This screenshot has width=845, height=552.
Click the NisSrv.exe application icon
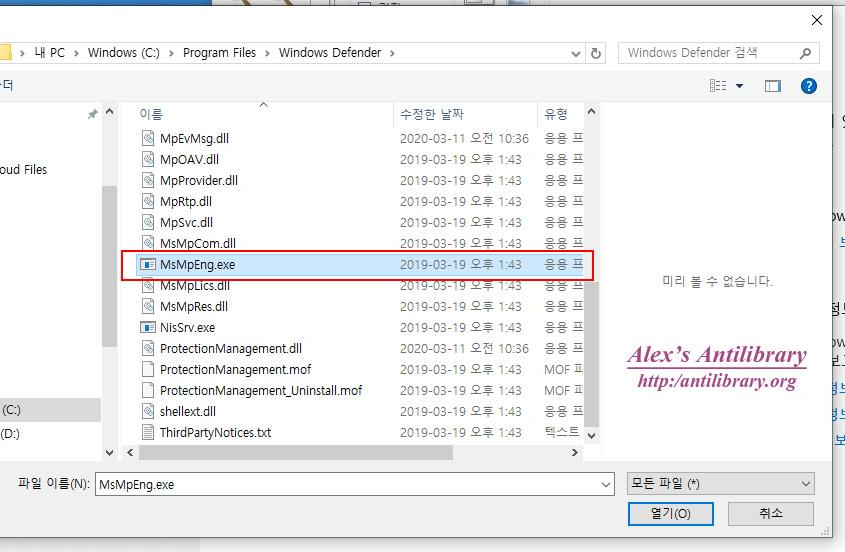148,328
